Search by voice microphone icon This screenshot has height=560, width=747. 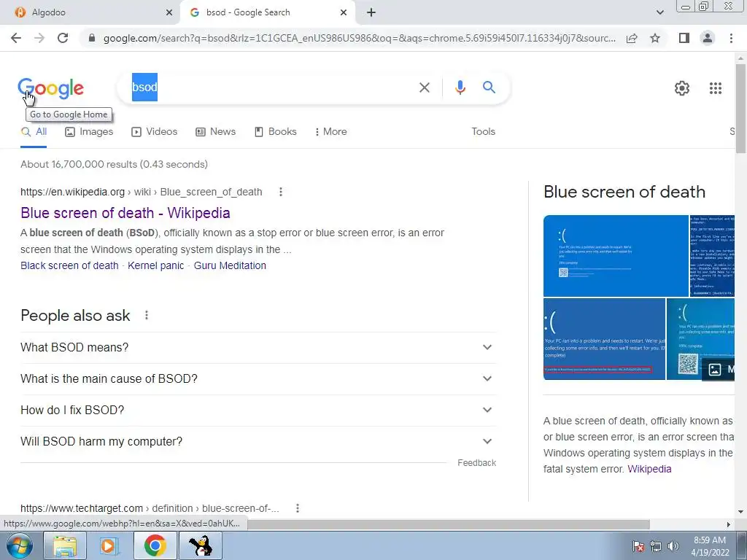point(460,87)
